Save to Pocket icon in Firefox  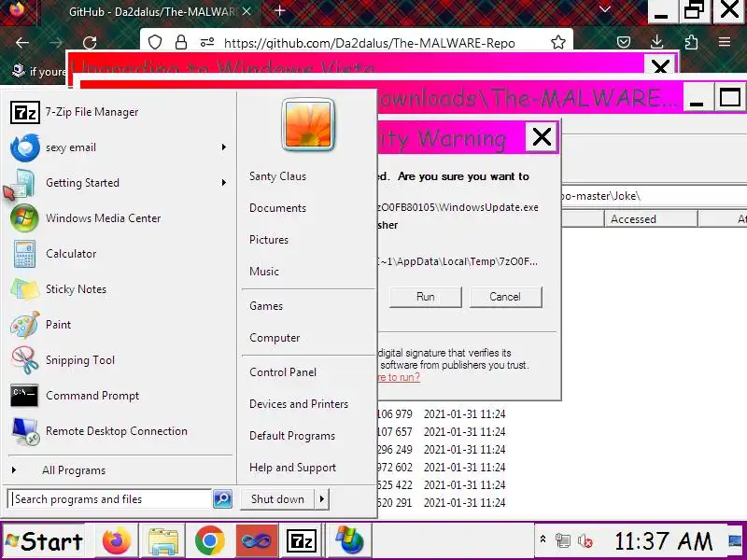tap(624, 43)
